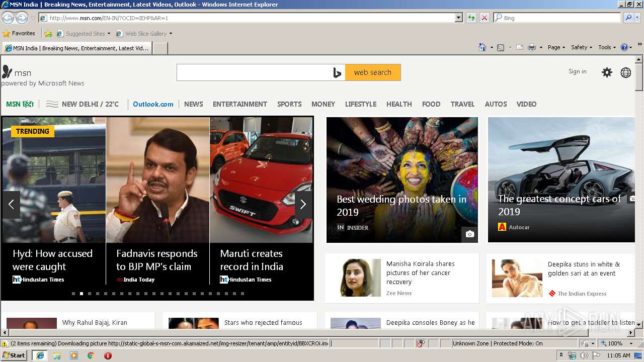Viewport: 644px width, 362px height.
Task: Click the globe language selector icon
Action: [626, 72]
